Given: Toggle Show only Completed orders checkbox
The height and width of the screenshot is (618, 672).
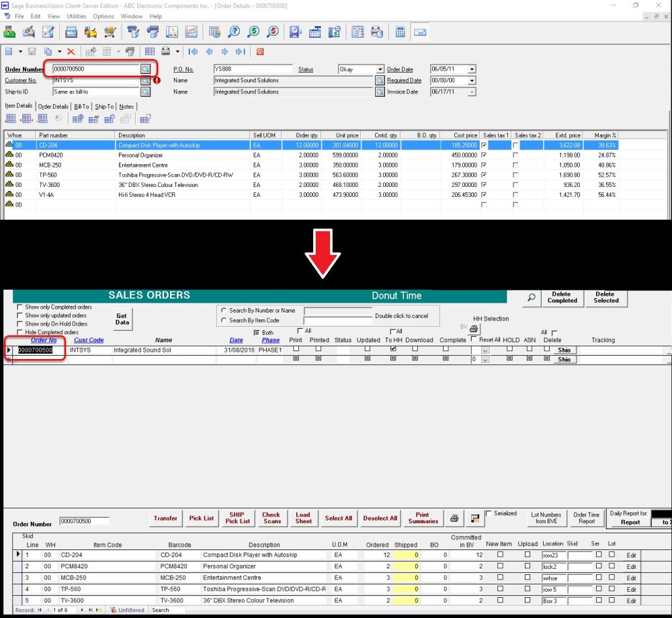Looking at the screenshot, I should tap(19, 307).
